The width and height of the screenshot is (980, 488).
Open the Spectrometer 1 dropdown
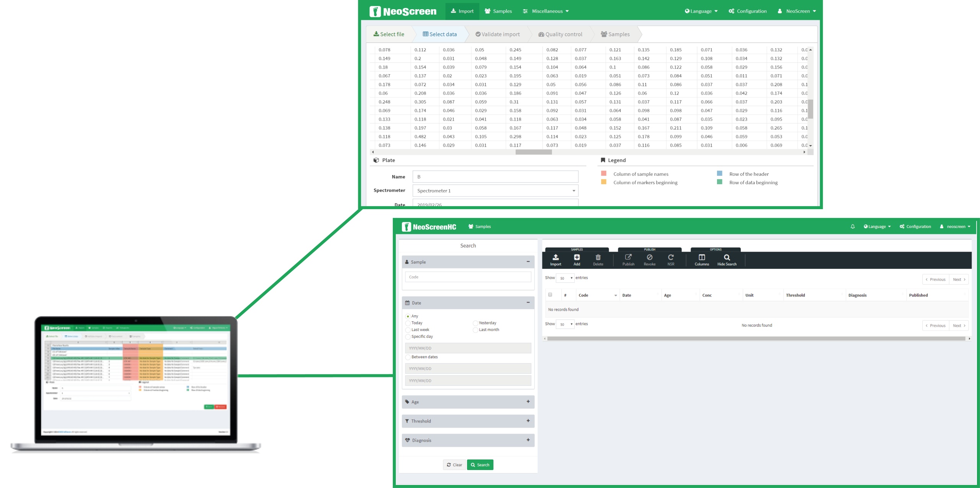[x=495, y=191]
